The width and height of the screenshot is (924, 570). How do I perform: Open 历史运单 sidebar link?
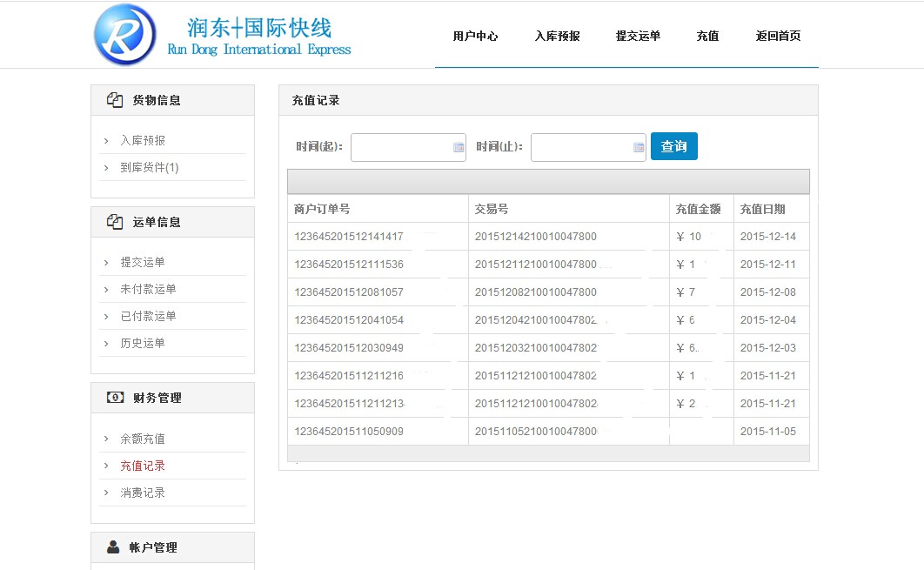point(143,343)
